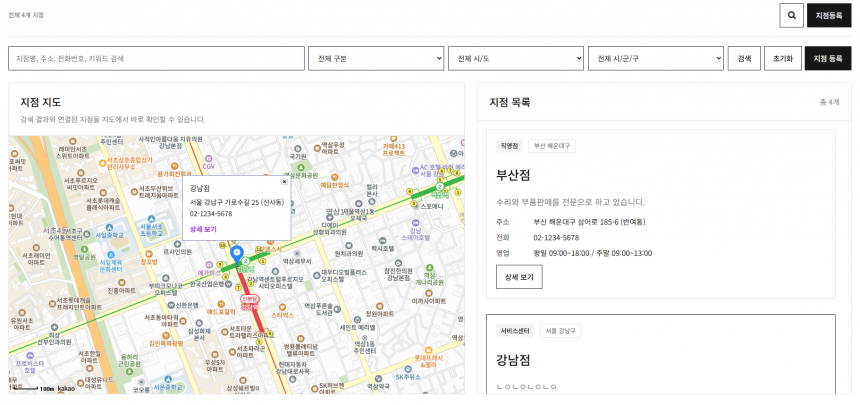Click the 서비스센터 tag on 강남점 card

(515, 331)
